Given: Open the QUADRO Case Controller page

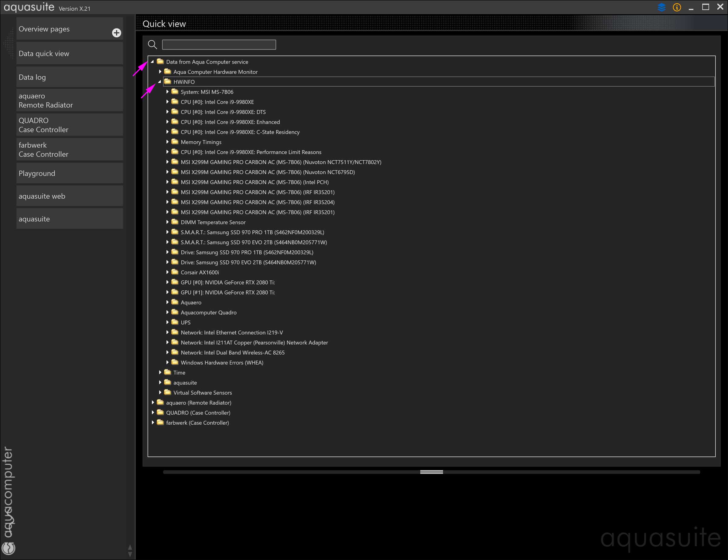Looking at the screenshot, I should coord(70,125).
